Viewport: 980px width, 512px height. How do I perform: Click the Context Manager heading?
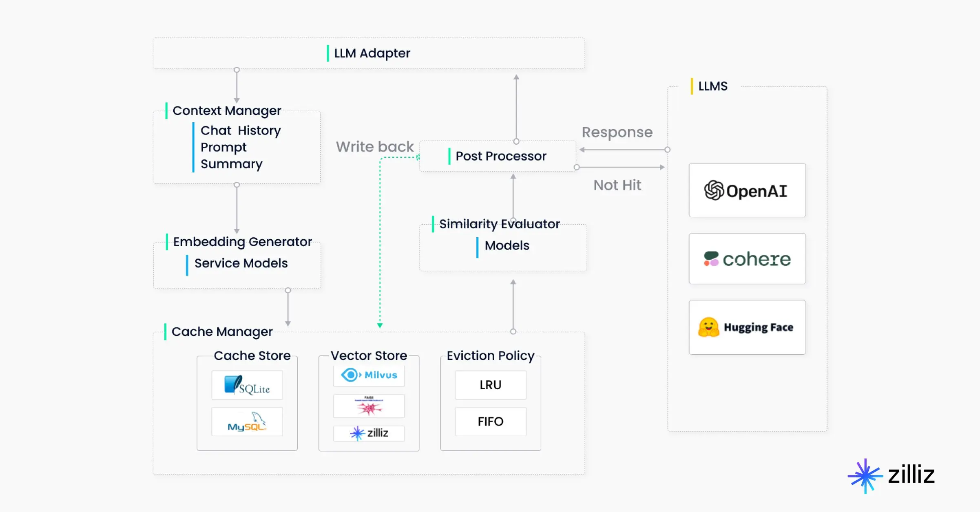(x=227, y=110)
